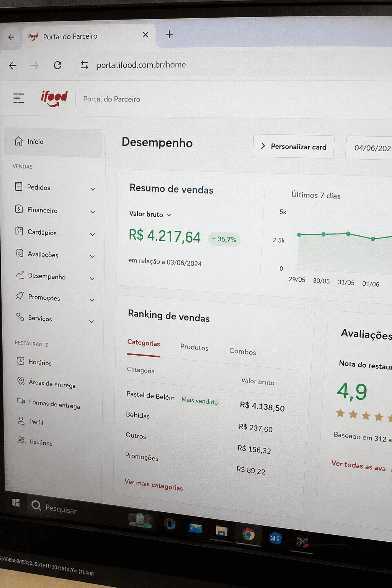The height and width of the screenshot is (588, 392).
Task: Open the Valor bruto dropdown
Action: click(150, 214)
